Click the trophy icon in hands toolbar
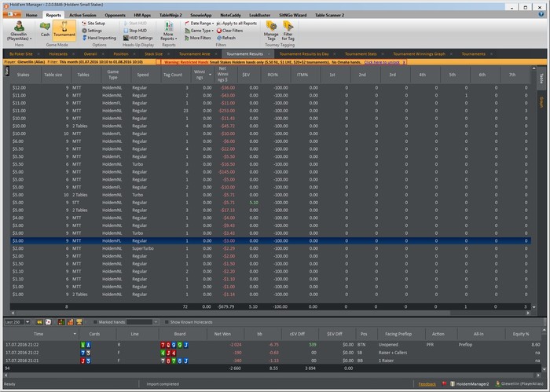 [79, 322]
